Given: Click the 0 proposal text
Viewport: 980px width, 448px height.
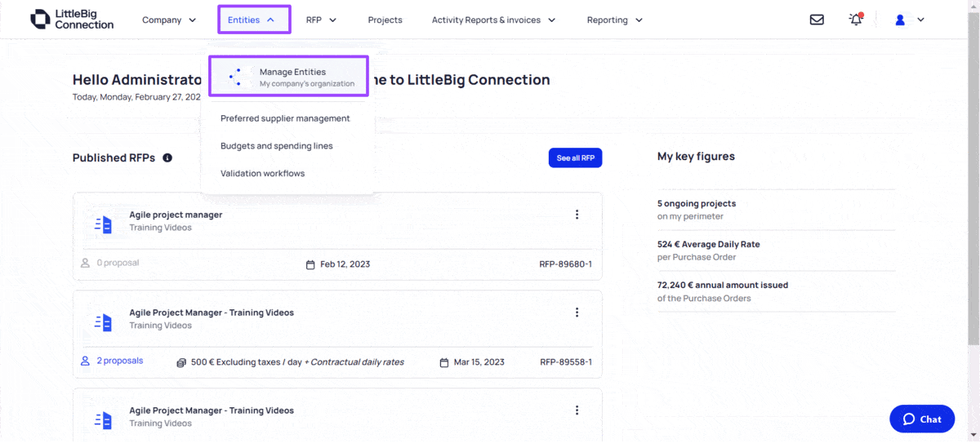Looking at the screenshot, I should [x=118, y=263].
